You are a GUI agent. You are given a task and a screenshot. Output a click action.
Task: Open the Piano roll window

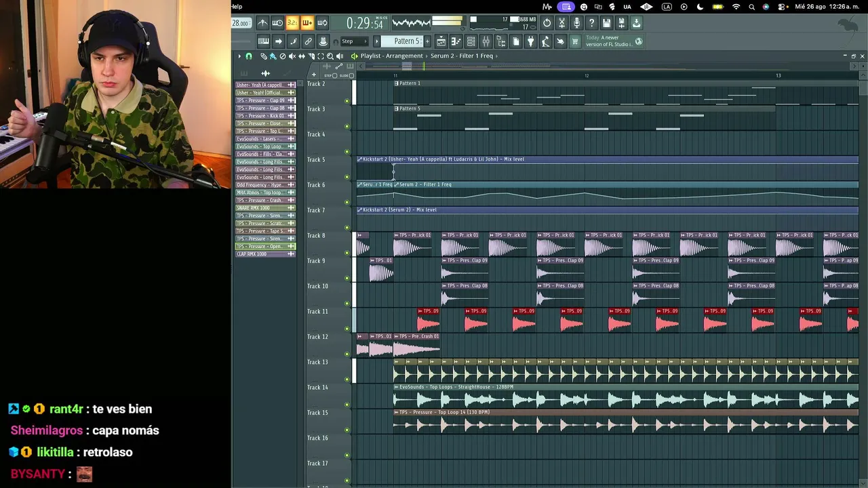[x=456, y=41]
